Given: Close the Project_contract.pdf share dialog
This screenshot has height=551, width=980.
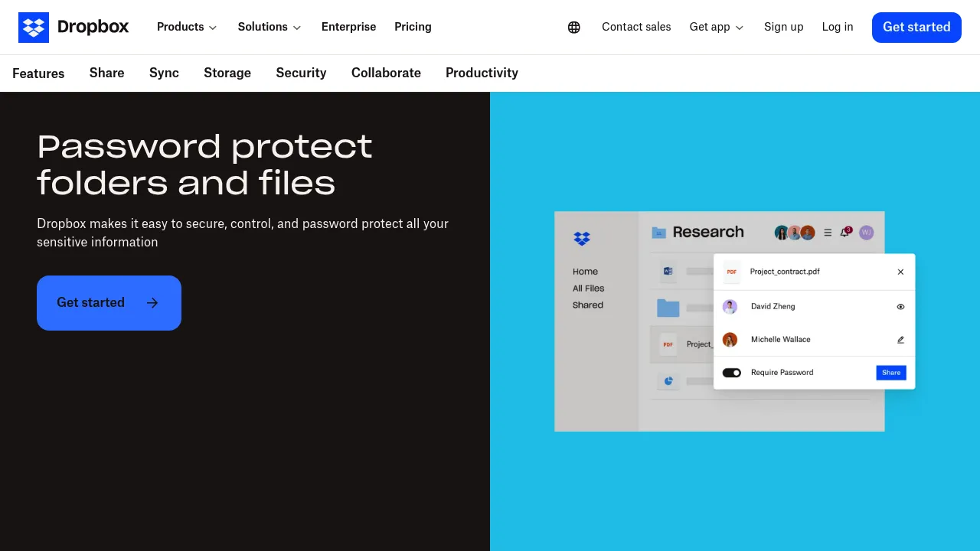Looking at the screenshot, I should click(x=900, y=272).
